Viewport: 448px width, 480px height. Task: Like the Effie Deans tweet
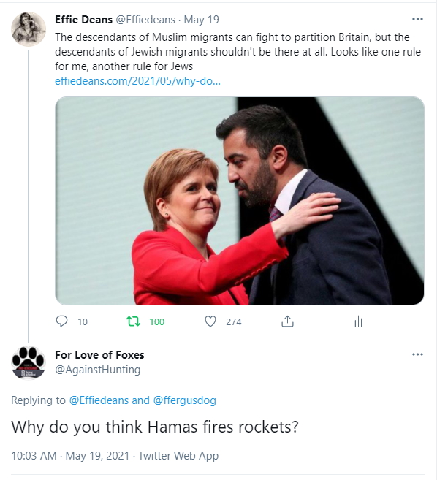tap(210, 321)
